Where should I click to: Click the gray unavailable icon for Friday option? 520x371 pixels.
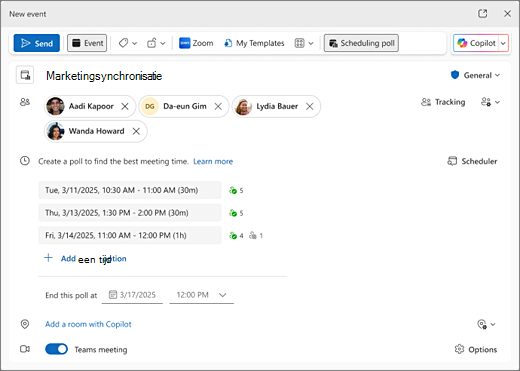pos(253,236)
